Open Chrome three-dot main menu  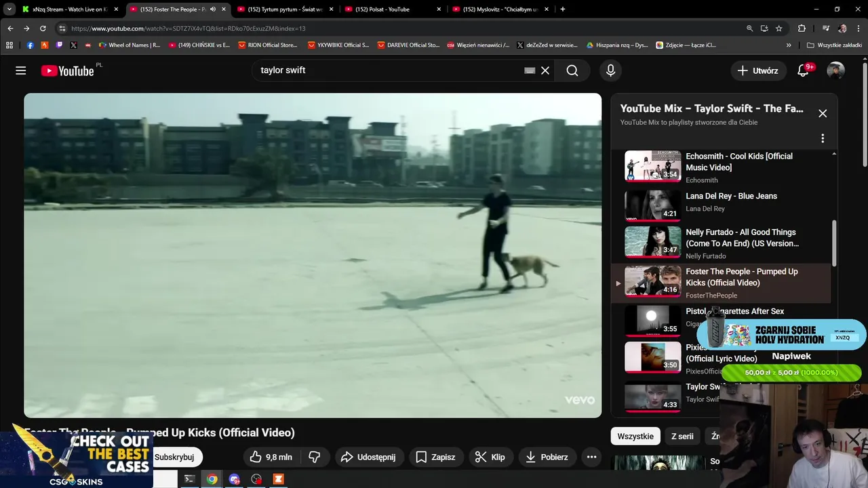859,28
